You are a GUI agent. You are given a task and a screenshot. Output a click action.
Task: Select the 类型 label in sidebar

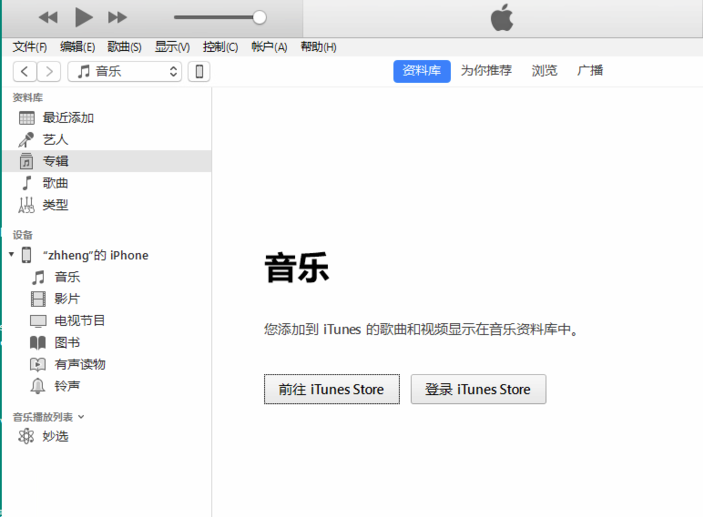pyautogui.click(x=56, y=205)
